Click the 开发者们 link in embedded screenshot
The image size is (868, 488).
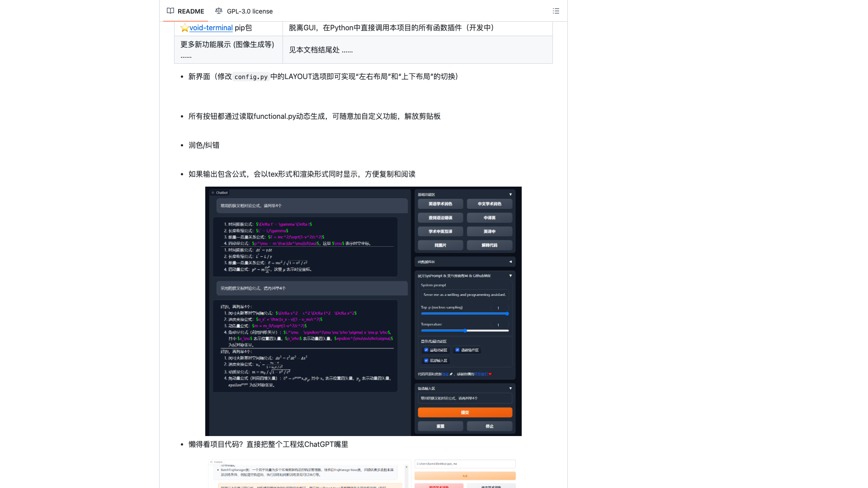point(481,374)
